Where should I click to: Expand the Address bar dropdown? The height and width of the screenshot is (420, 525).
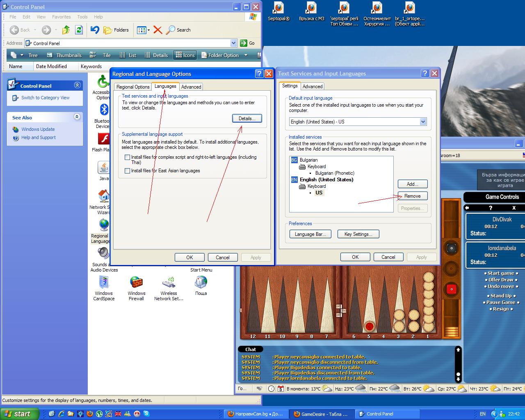pyautogui.click(x=233, y=43)
